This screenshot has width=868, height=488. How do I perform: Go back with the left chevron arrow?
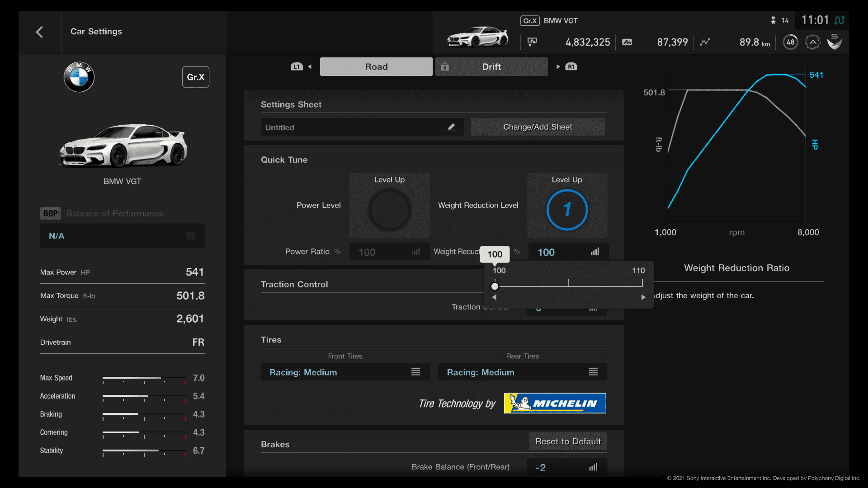tap(39, 32)
